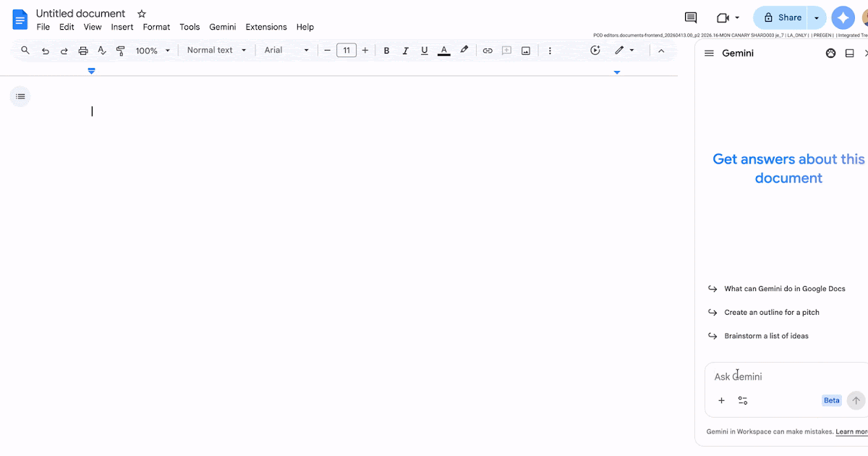The image size is (868, 456).
Task: Collapse the menus with chevron up
Action: pyautogui.click(x=660, y=51)
